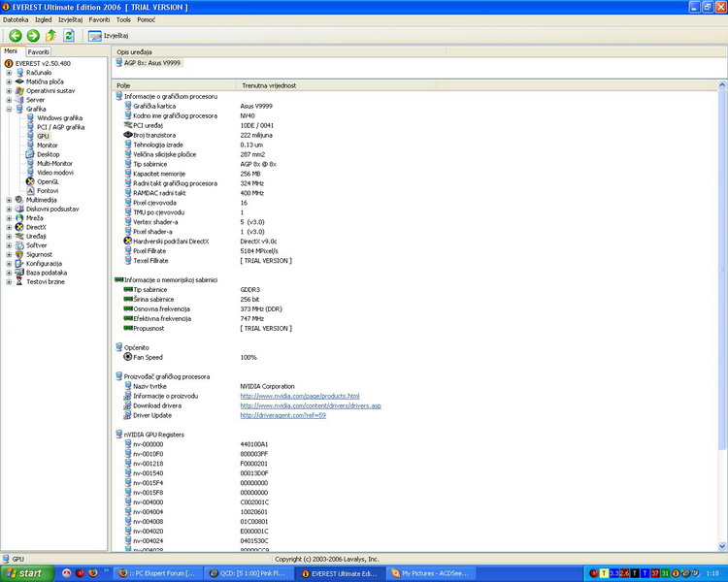Viewport: 728px width, 582px height.
Task: Click the Up one level toolbar icon
Action: [x=50, y=36]
